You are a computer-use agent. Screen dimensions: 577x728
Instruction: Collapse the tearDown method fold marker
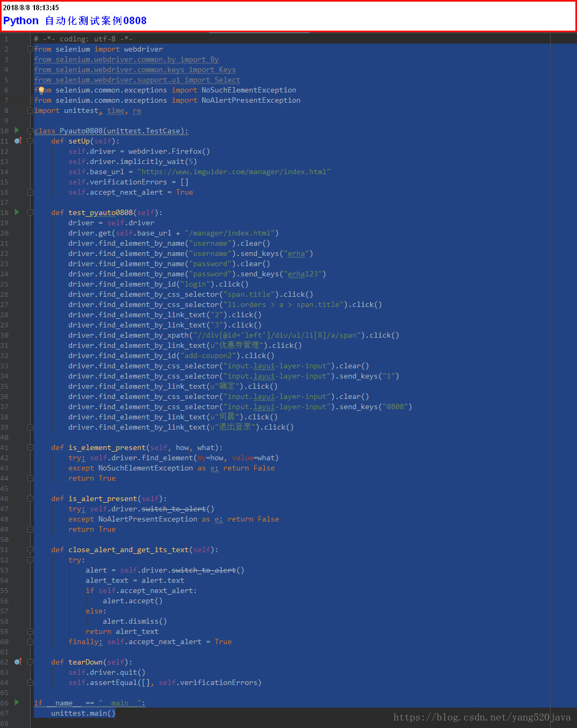[30, 662]
